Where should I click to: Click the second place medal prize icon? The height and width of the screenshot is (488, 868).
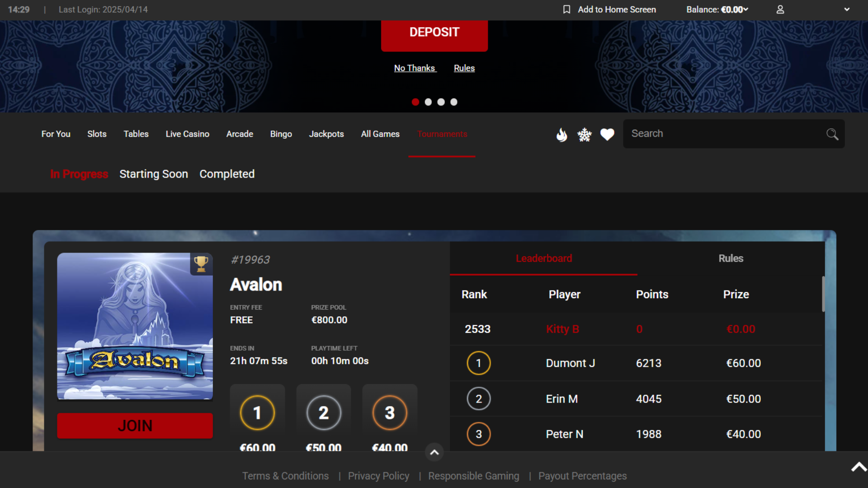(324, 413)
